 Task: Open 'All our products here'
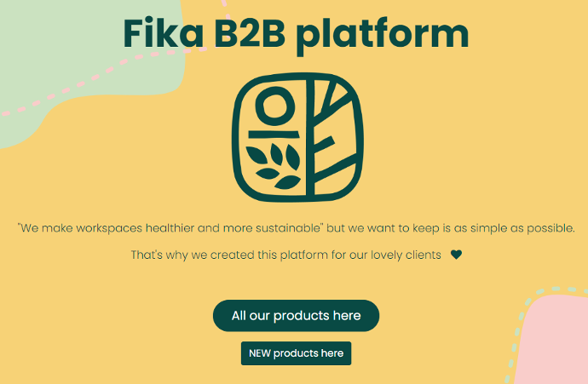point(296,316)
